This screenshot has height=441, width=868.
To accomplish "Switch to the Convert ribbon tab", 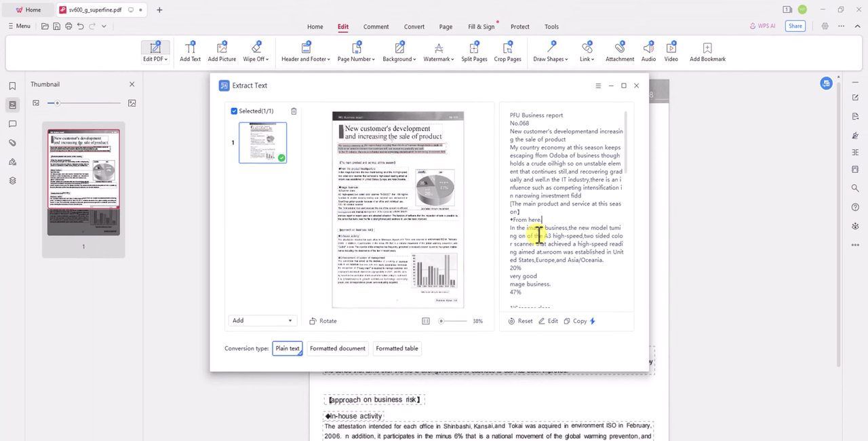I will point(414,26).
